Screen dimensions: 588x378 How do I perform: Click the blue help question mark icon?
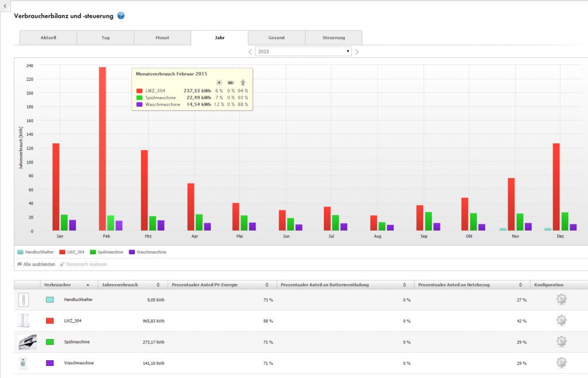click(121, 15)
